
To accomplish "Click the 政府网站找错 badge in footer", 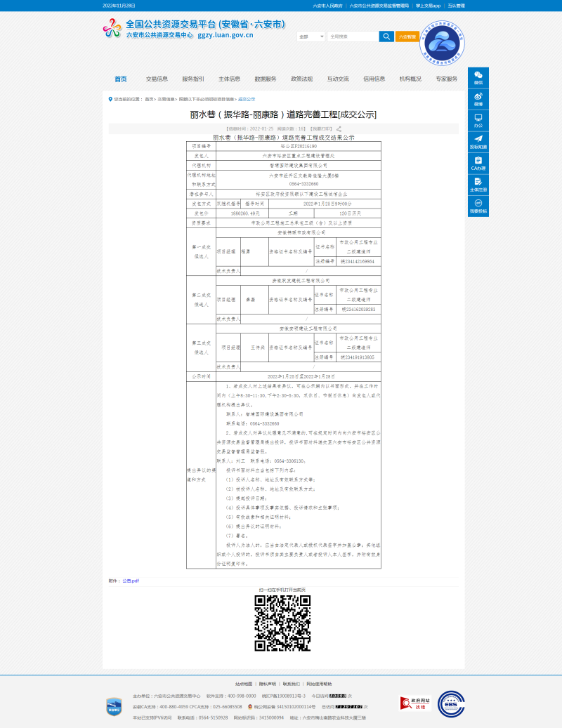I will (414, 703).
